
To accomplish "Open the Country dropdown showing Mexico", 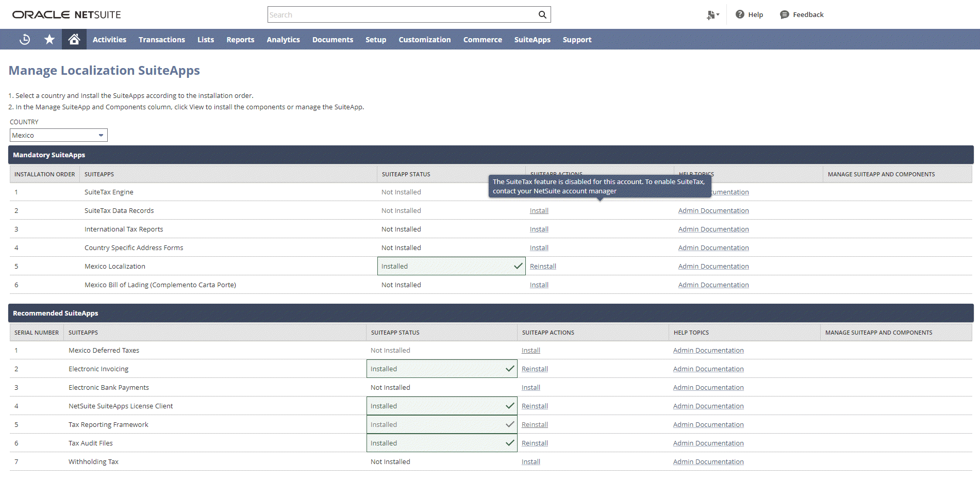I will pos(59,135).
